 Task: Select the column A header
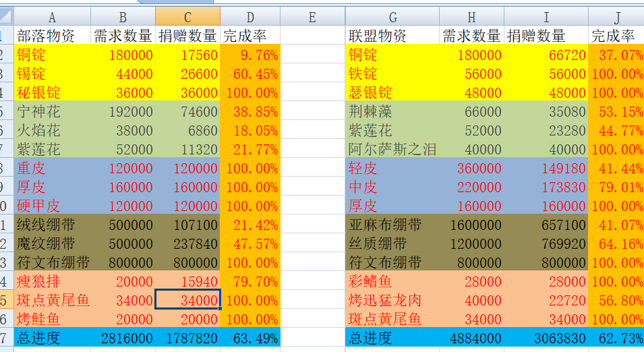(x=53, y=17)
